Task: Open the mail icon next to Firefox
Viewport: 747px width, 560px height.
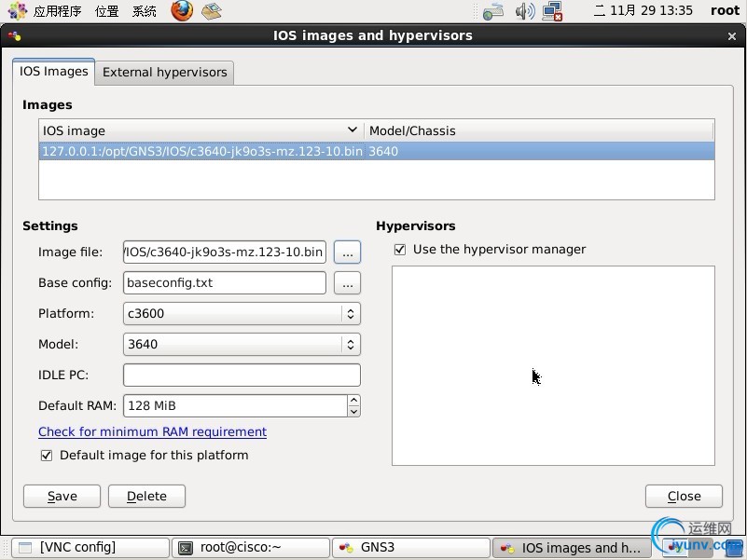Action: [212, 11]
